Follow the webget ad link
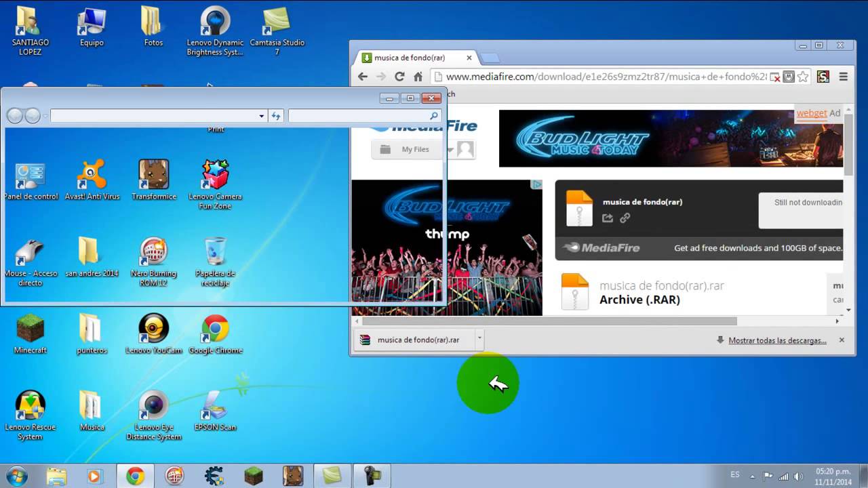The height and width of the screenshot is (488, 868). (812, 113)
